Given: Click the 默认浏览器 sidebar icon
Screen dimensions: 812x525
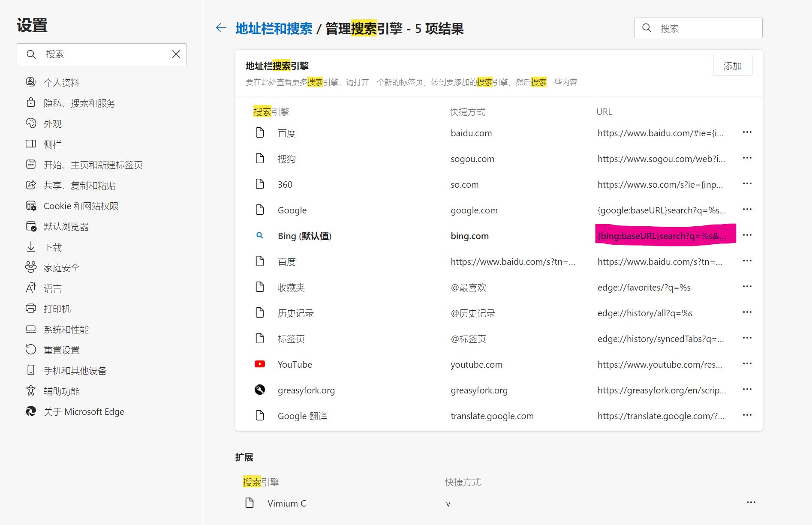Looking at the screenshot, I should point(31,227).
